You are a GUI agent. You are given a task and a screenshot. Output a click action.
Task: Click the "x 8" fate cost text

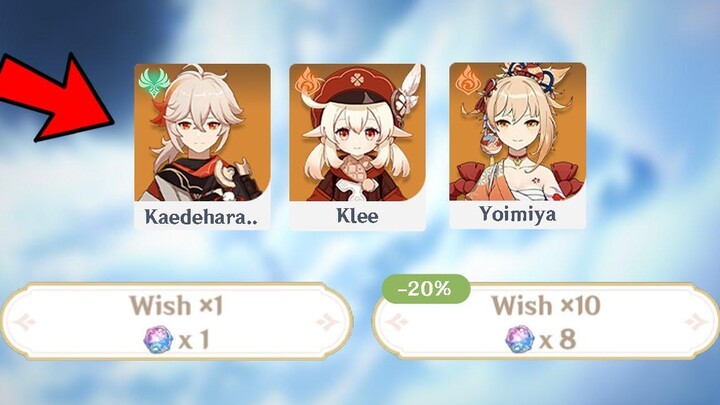(x=557, y=340)
